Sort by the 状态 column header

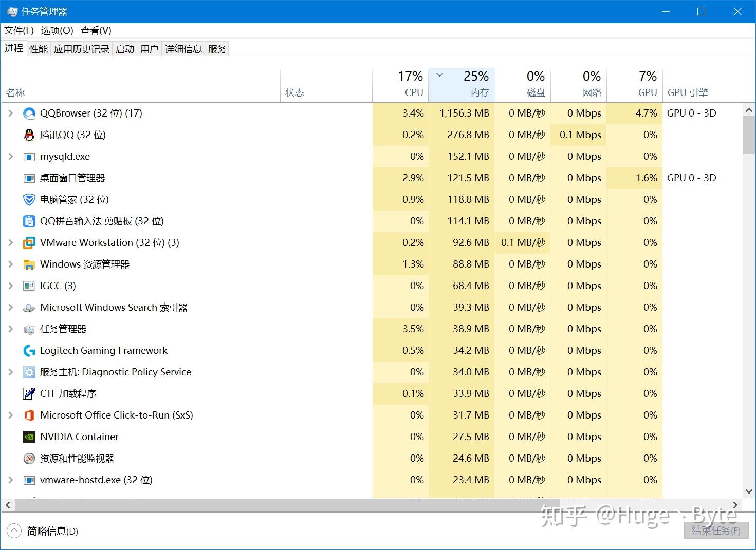(326, 85)
